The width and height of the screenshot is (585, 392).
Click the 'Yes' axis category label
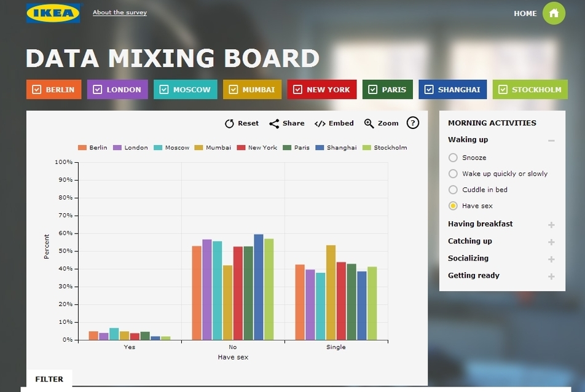[x=130, y=347]
